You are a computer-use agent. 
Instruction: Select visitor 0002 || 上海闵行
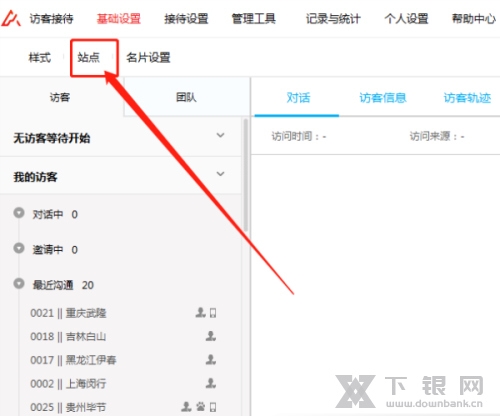68,384
